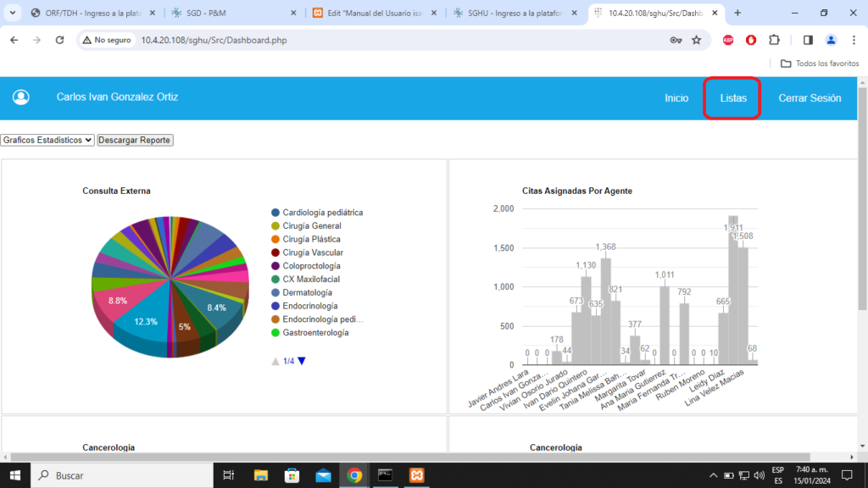Open XAMPP from the Windows taskbar
The height and width of the screenshot is (488, 868).
pos(416,475)
